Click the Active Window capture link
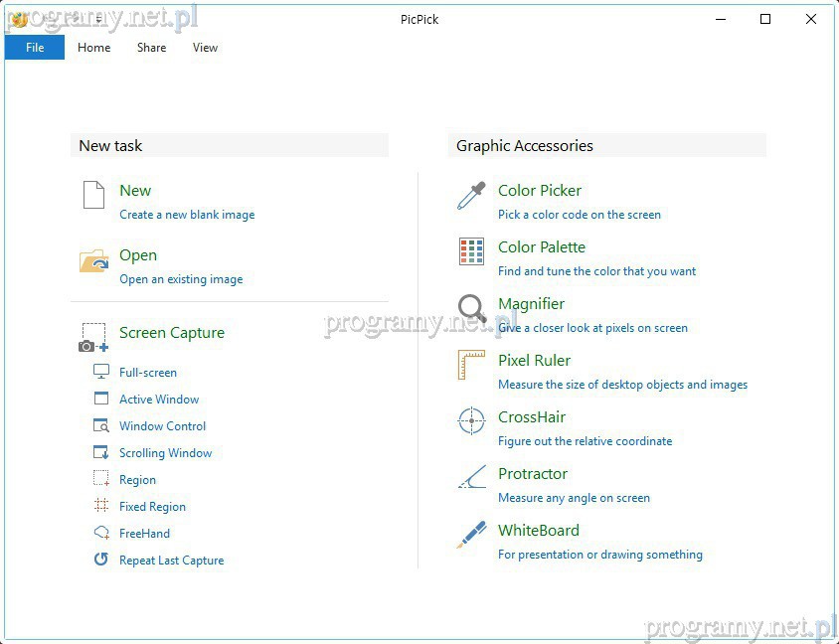839x644 pixels. tap(159, 400)
